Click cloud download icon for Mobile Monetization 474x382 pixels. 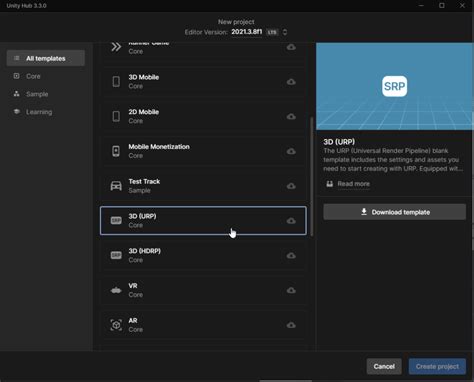[x=291, y=151]
